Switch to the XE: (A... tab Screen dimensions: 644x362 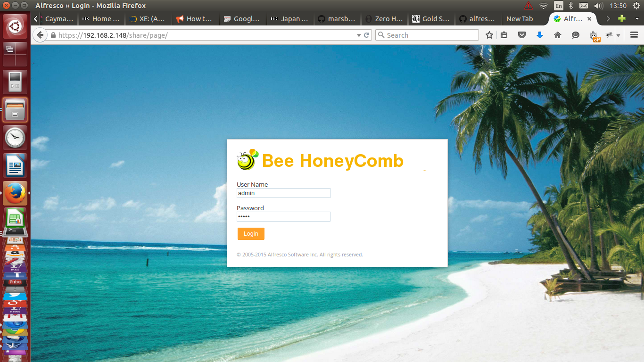coord(149,19)
